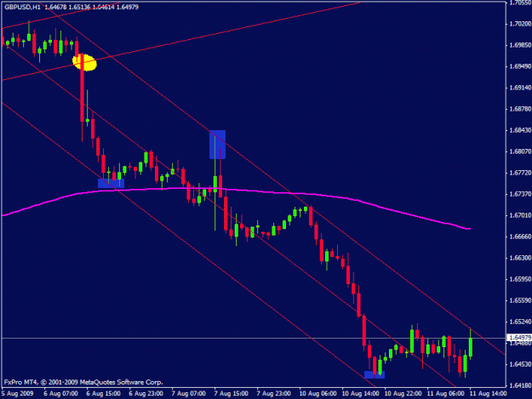
Task: Click the 1.64180 price axis label
Action: point(520,385)
